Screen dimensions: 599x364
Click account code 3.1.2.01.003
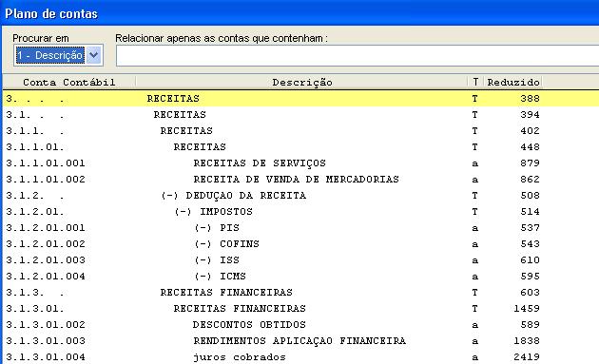[46, 260]
